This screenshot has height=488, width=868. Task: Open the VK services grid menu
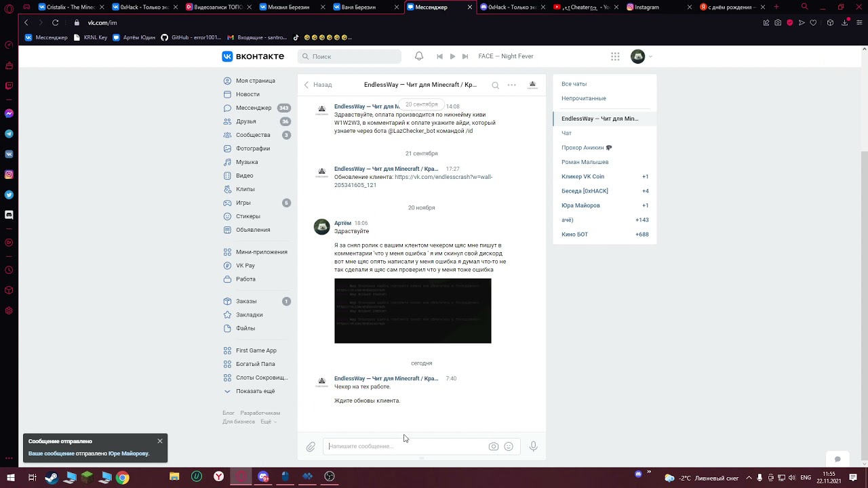[615, 56]
